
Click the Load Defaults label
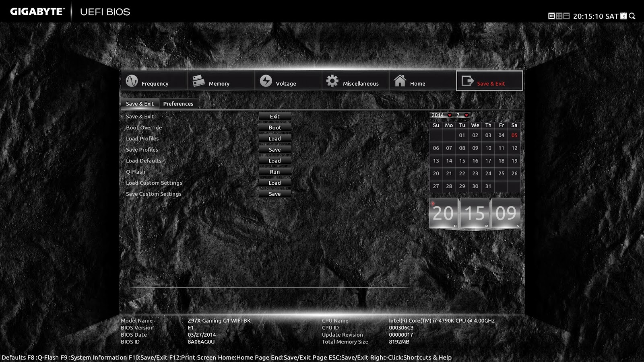click(144, 160)
